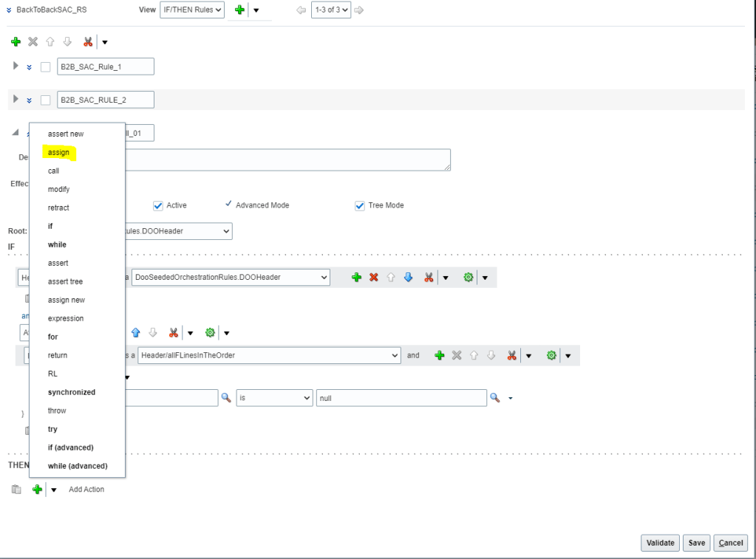Image resolution: width=756 pixels, height=559 pixels.
Task: Choose 'call' from the action menu
Action: [x=53, y=171]
